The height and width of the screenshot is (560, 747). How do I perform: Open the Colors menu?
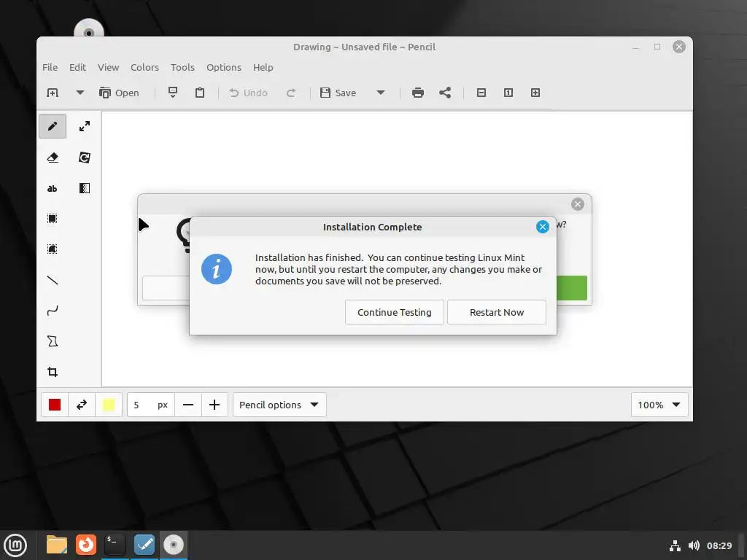pos(145,67)
